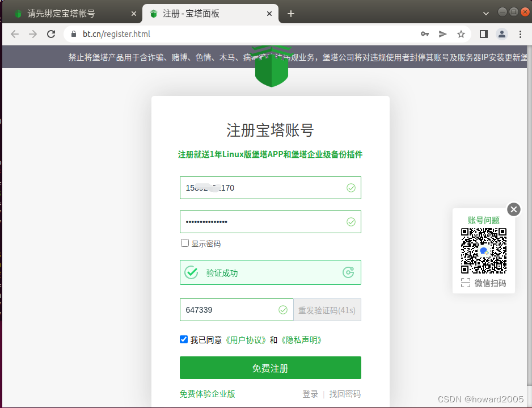This screenshot has height=408, width=532.
Task: Close the 账号问题 QR popup
Action: point(514,209)
